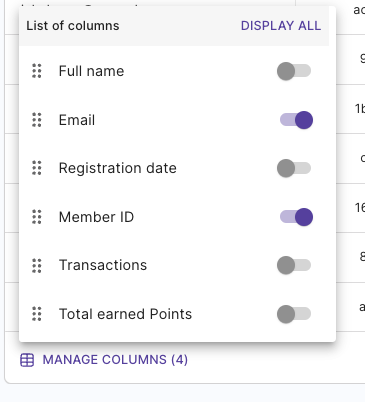Image resolution: width=365 pixels, height=402 pixels.
Task: Click the drag handle beside Email
Action: (37, 120)
